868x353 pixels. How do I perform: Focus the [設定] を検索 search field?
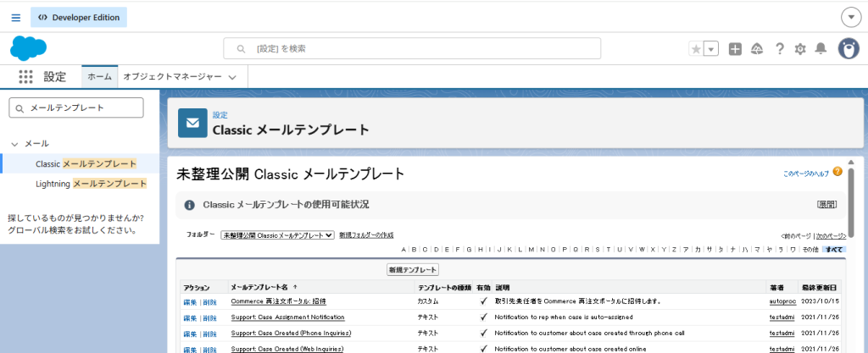[412, 48]
